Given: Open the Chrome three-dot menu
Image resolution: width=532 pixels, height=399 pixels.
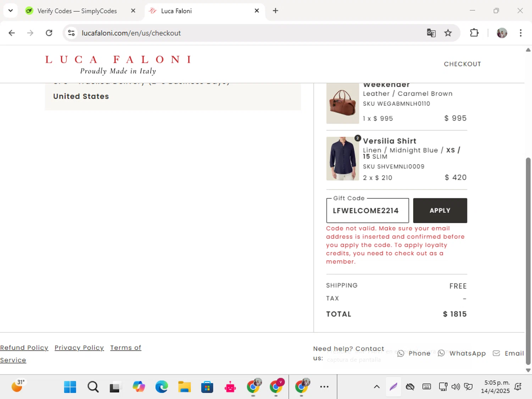Looking at the screenshot, I should tap(521, 33).
